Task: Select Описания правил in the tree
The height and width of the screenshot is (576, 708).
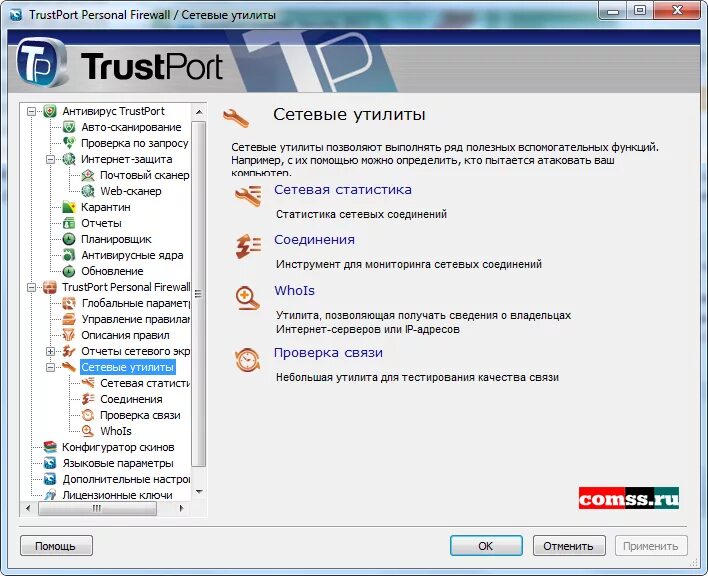Action: 125,335
